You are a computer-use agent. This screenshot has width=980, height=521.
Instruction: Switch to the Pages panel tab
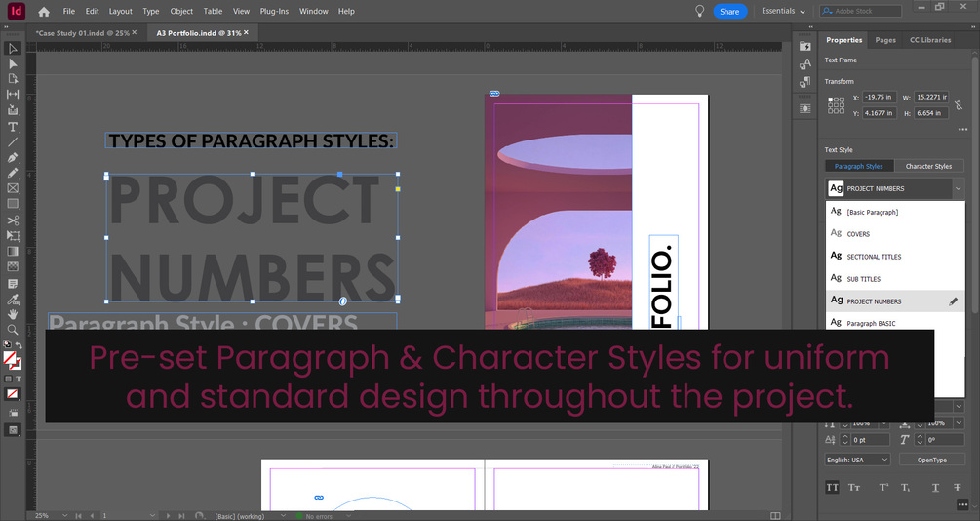[885, 40]
